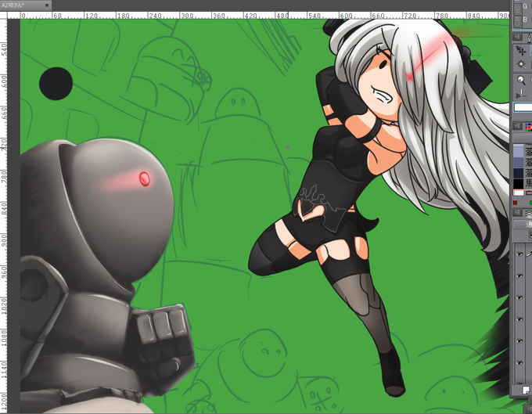This screenshot has width=532, height=414.
Task: Click the multicolored color set icon
Action: (529, 127)
